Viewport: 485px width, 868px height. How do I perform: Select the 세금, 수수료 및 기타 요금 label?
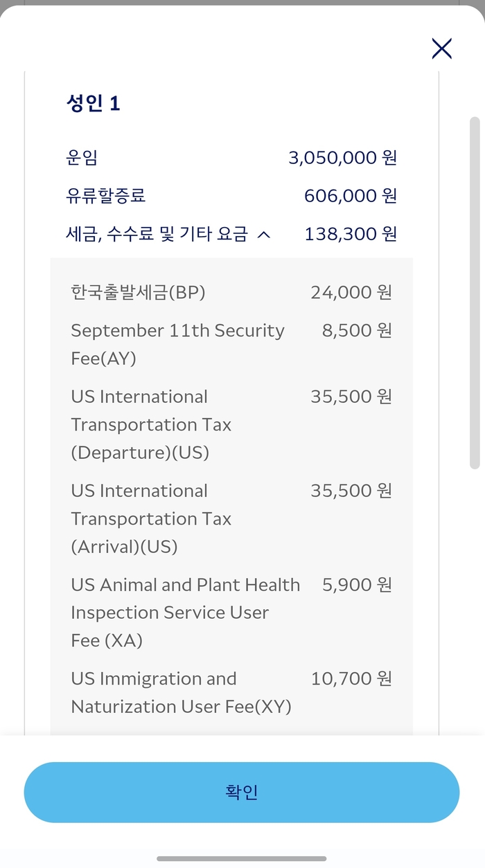point(156,234)
